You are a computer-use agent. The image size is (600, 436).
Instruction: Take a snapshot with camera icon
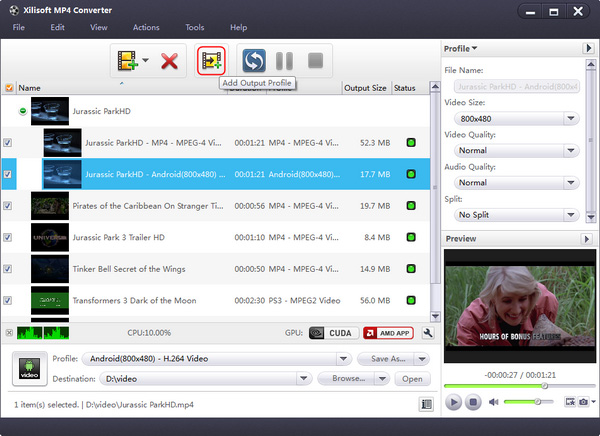point(583,402)
